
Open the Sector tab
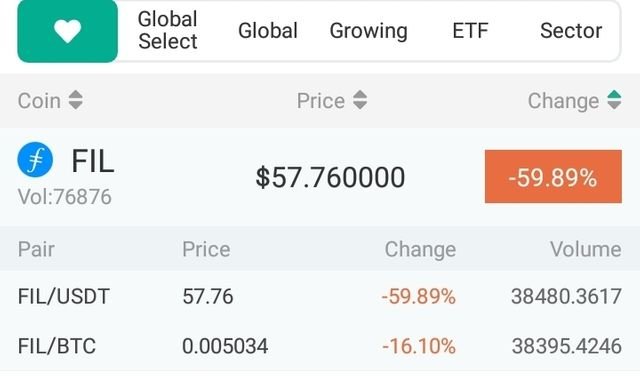(x=571, y=31)
